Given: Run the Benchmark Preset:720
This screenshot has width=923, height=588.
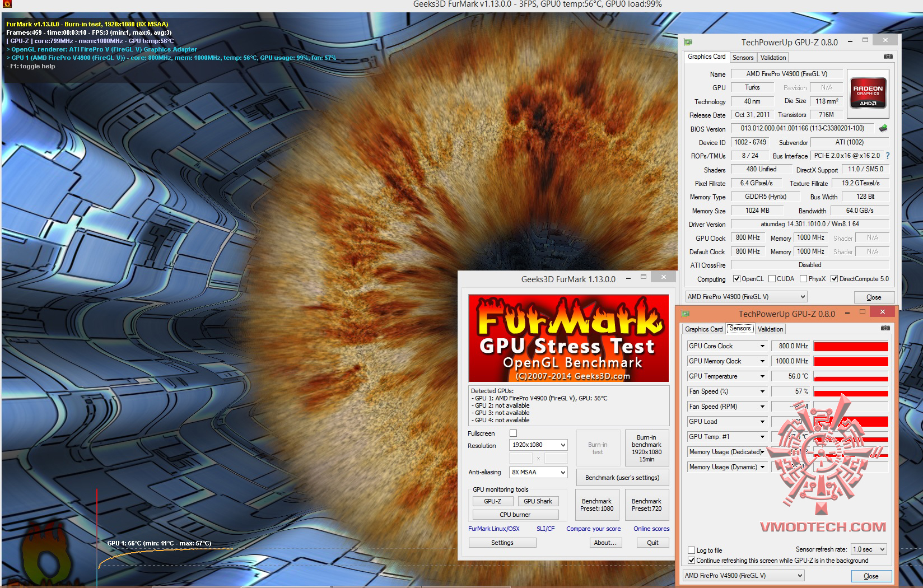Looking at the screenshot, I should (x=646, y=505).
